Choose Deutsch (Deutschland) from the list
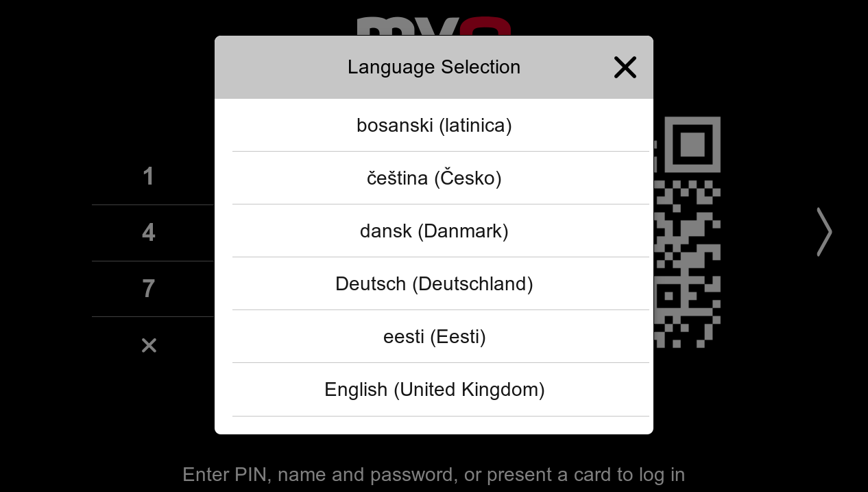Image resolution: width=868 pixels, height=492 pixels. 434,283
